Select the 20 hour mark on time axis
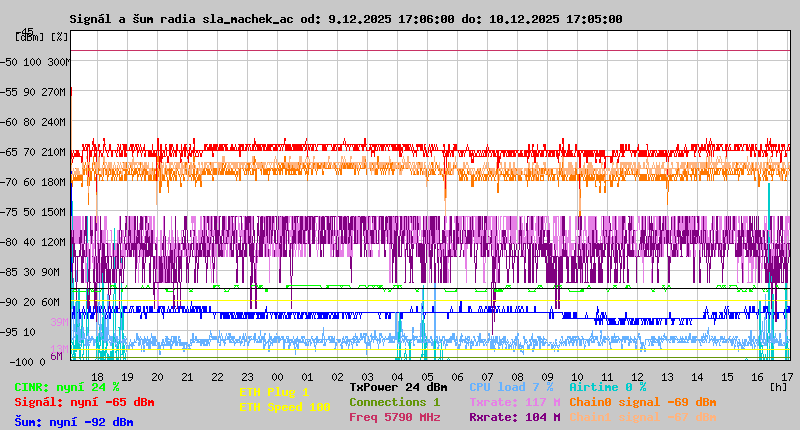Image resolution: width=800 pixels, height=430 pixels. point(158,377)
